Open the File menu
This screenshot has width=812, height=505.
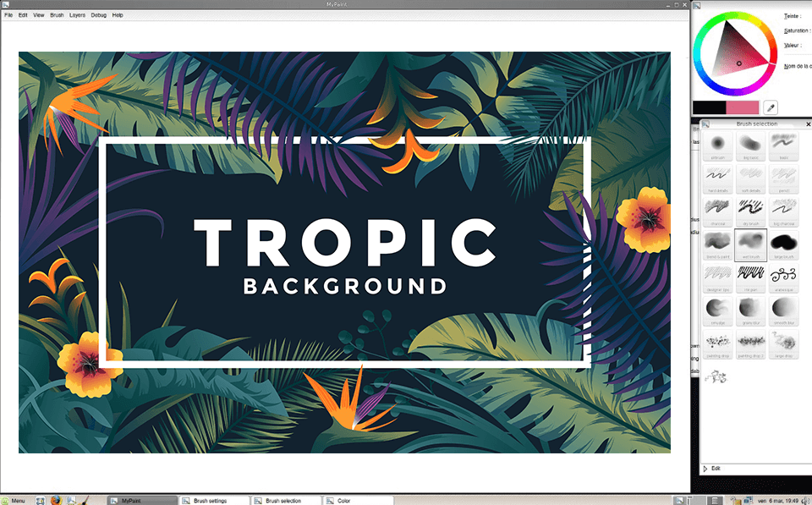coord(8,15)
